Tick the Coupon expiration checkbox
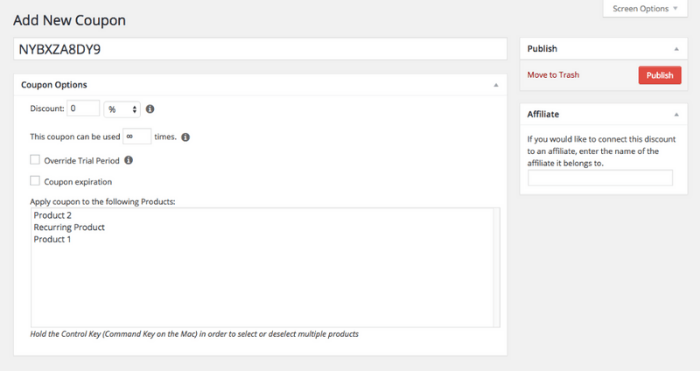 point(35,181)
